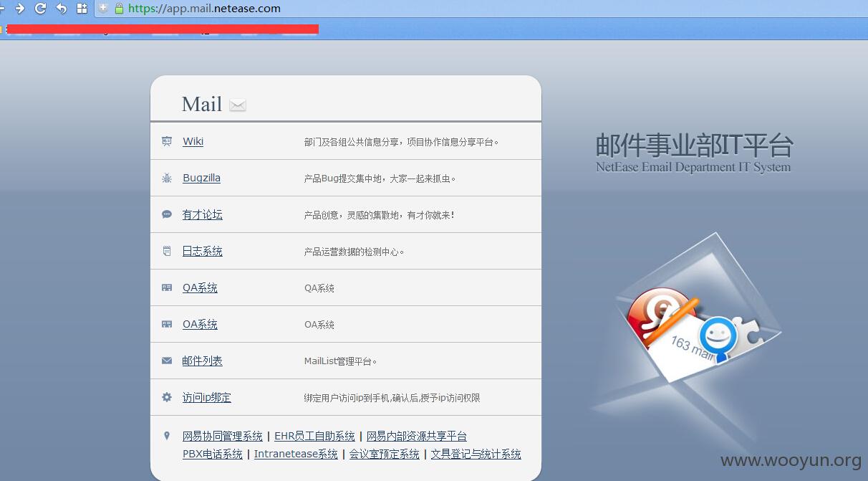Image resolution: width=868 pixels, height=481 pixels.
Task: Click the Wiki row icon
Action: pyautogui.click(x=167, y=141)
